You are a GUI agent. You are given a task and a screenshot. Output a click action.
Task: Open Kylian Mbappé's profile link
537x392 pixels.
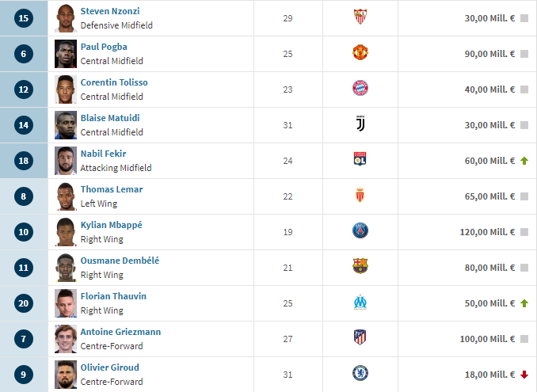coord(112,225)
